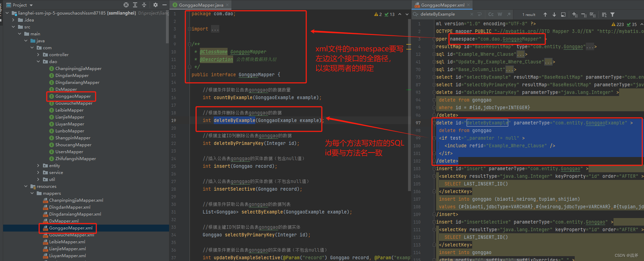
Task: Close the GonggaoMapper.xml tab
Action: point(468,5)
